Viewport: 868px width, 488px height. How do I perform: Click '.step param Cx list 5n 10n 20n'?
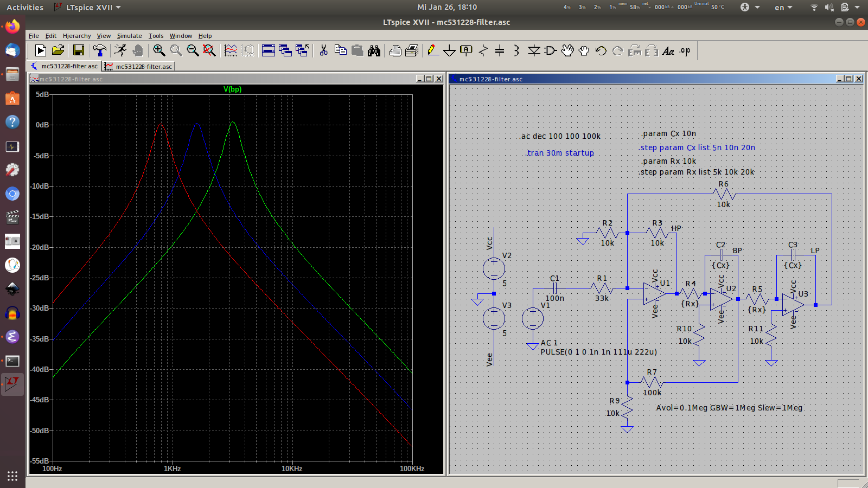point(697,147)
